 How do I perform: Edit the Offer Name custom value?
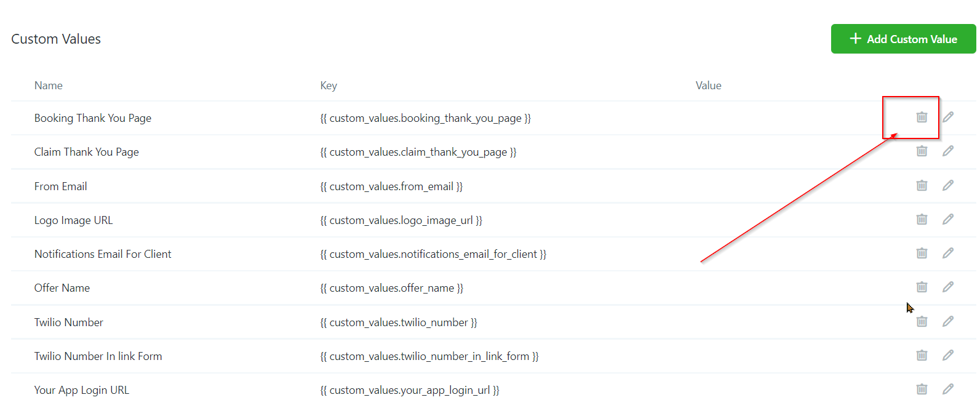click(x=948, y=287)
